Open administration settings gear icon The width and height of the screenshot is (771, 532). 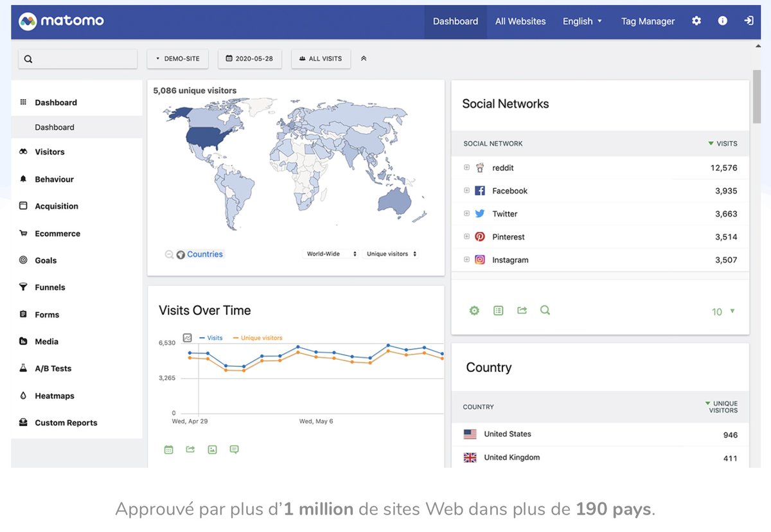(696, 21)
